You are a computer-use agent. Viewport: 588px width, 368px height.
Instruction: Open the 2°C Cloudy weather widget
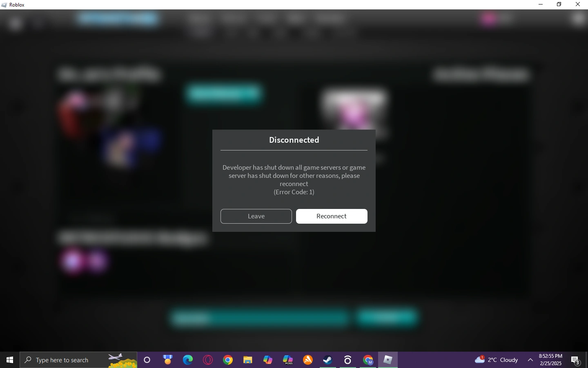click(x=497, y=360)
